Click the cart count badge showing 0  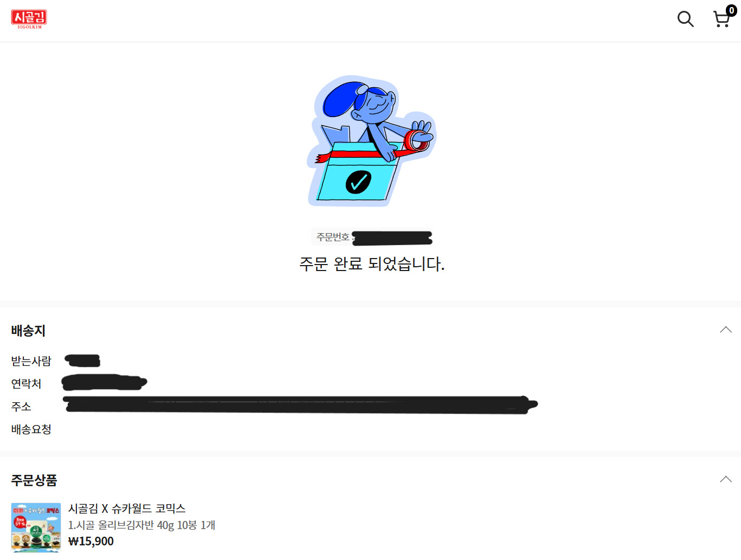pos(731,10)
